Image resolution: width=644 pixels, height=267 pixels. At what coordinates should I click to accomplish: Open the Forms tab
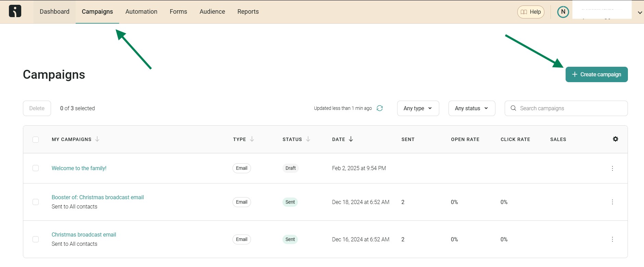178,12
